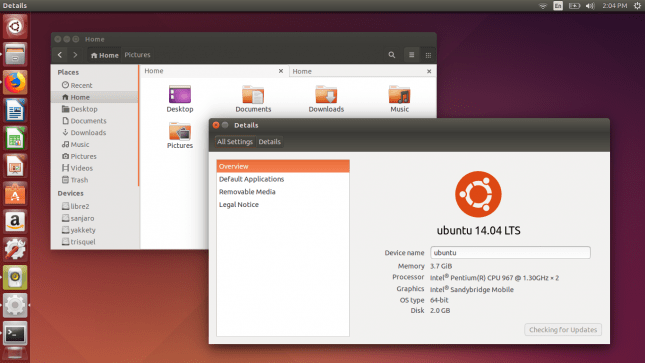This screenshot has height=363, width=645.
Task: Select Default Applications in Details list
Action: click(x=283, y=179)
